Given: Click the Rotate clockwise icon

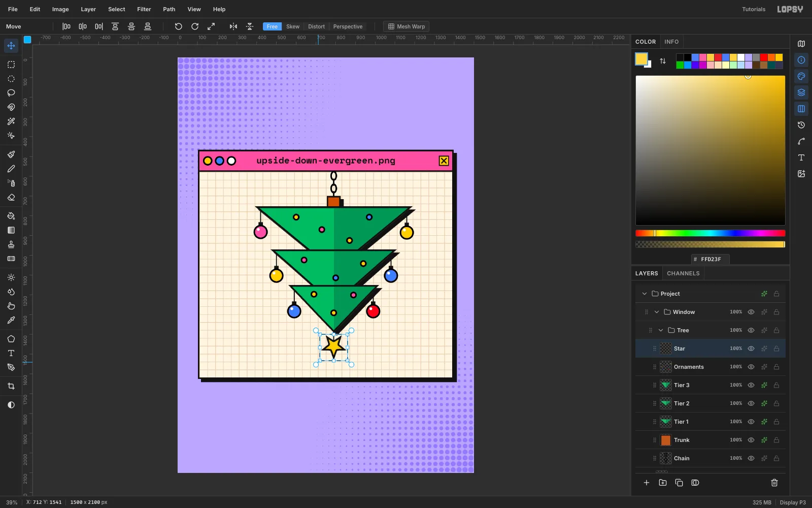Looking at the screenshot, I should coord(195,26).
